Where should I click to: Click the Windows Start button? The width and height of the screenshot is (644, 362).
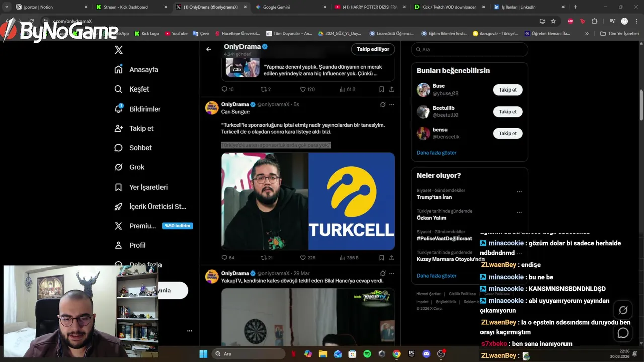click(x=203, y=354)
